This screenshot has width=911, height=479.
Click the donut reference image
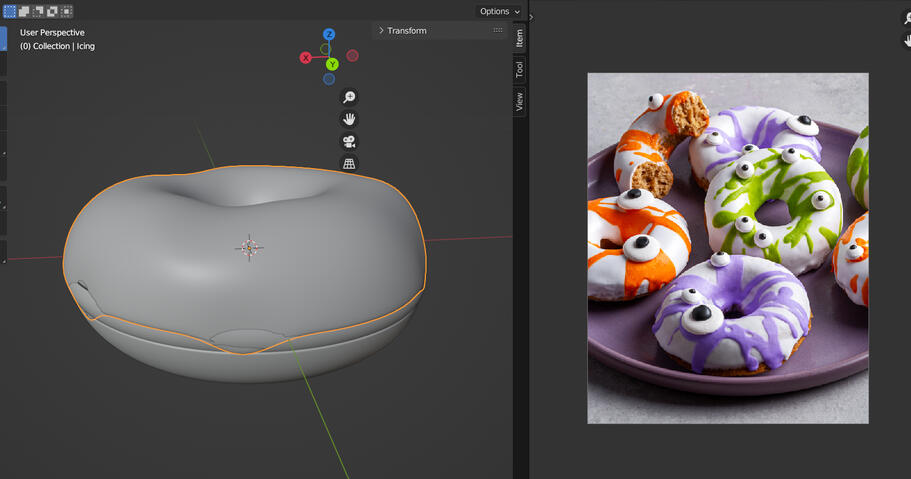pyautogui.click(x=727, y=247)
